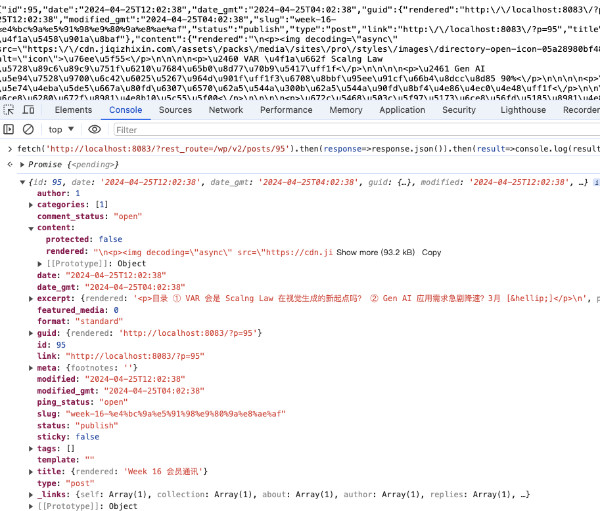Screen dimensions: 600x511
Task: Switch to the Elements tab
Action: coord(73,110)
